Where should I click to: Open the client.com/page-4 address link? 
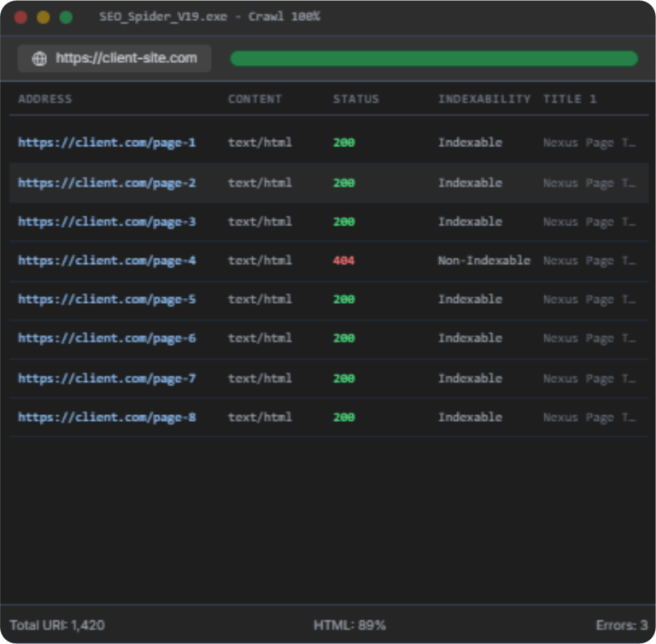click(x=107, y=261)
